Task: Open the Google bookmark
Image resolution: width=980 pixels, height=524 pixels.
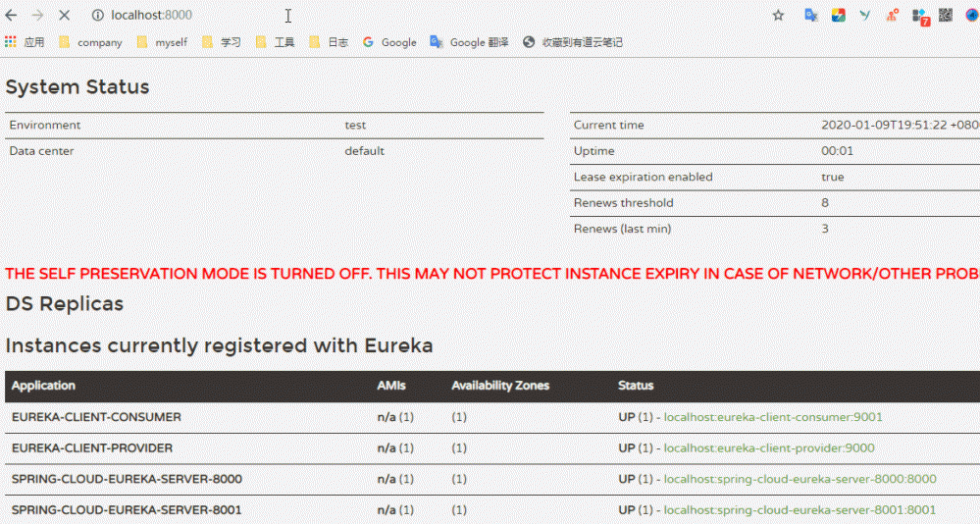Action: click(389, 42)
